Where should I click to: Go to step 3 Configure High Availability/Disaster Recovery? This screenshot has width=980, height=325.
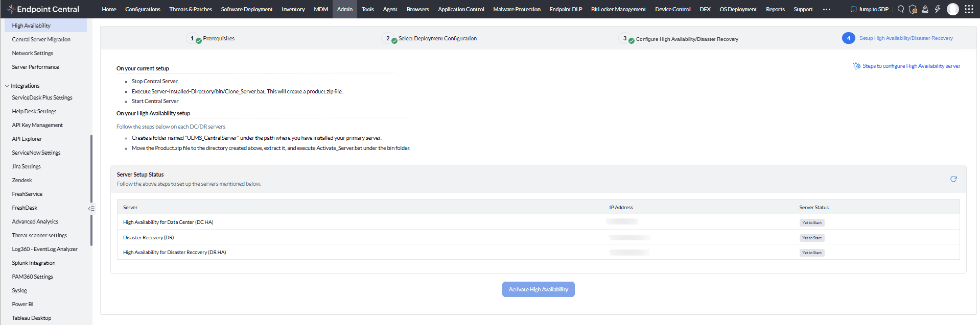pos(679,39)
